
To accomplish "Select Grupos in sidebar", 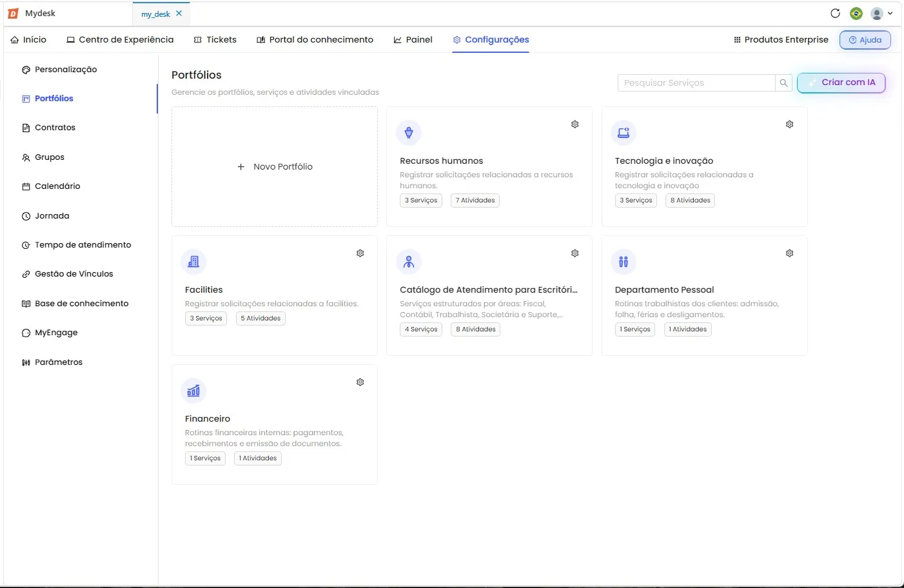I will (43, 157).
